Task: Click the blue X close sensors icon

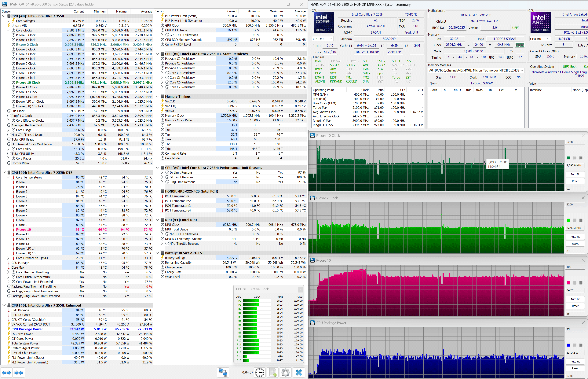Action: 299,372
